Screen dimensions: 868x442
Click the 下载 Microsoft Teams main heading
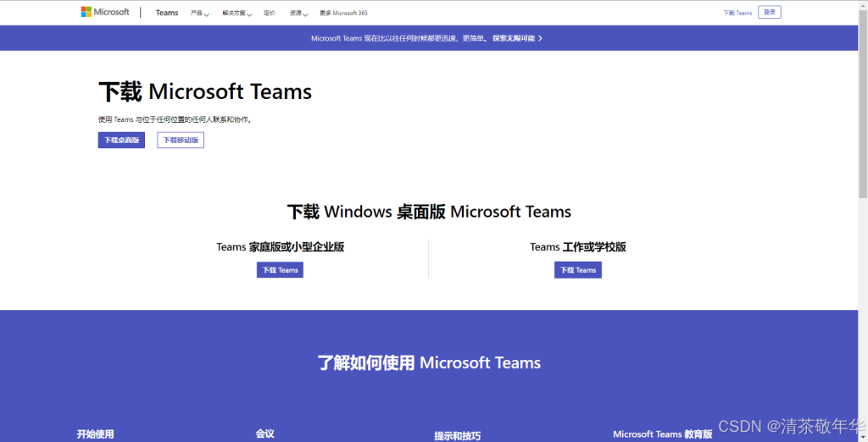(205, 91)
